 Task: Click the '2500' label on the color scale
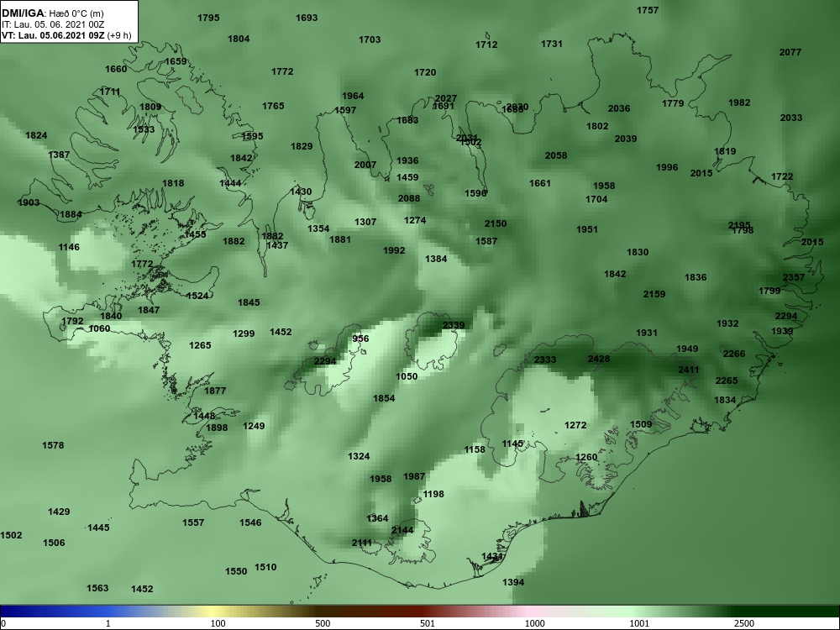744,623
